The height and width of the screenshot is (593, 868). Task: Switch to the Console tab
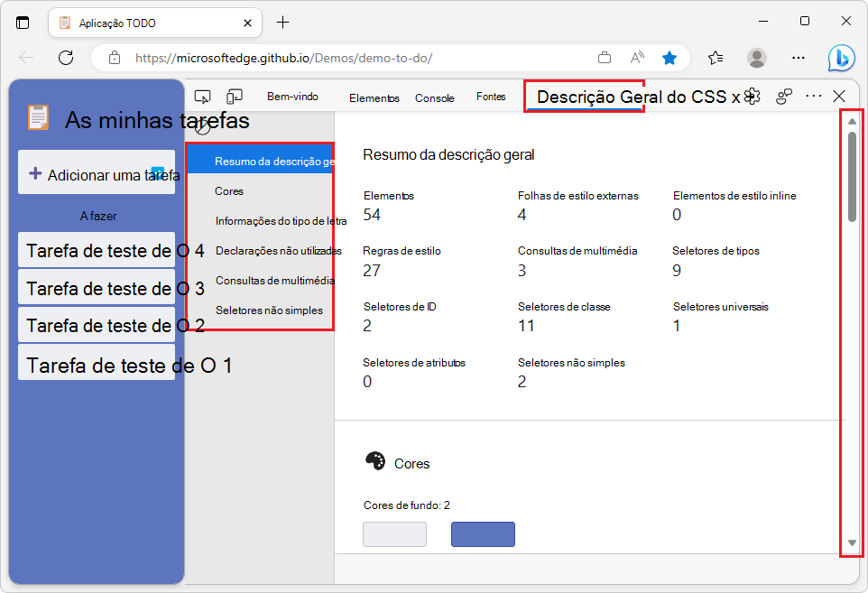[x=434, y=97]
